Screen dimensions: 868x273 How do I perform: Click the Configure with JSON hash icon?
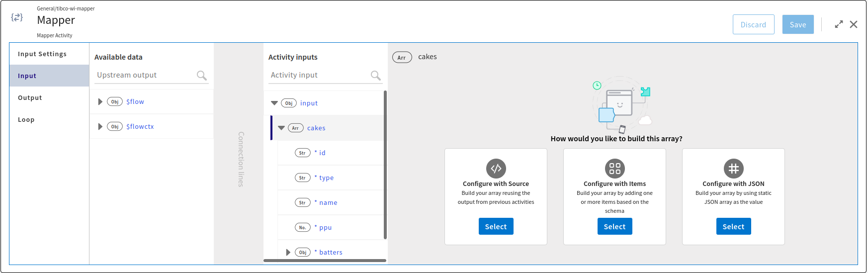click(733, 169)
